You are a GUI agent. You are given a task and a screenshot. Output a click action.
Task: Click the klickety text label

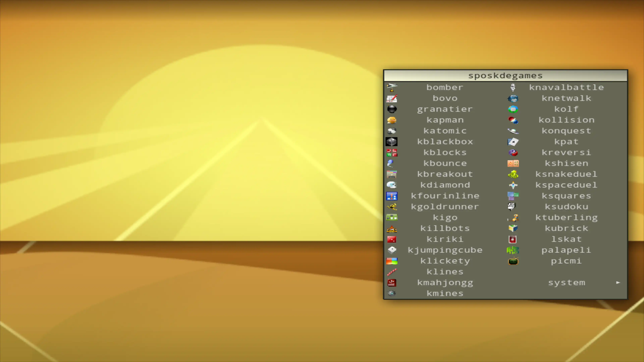coord(445,261)
